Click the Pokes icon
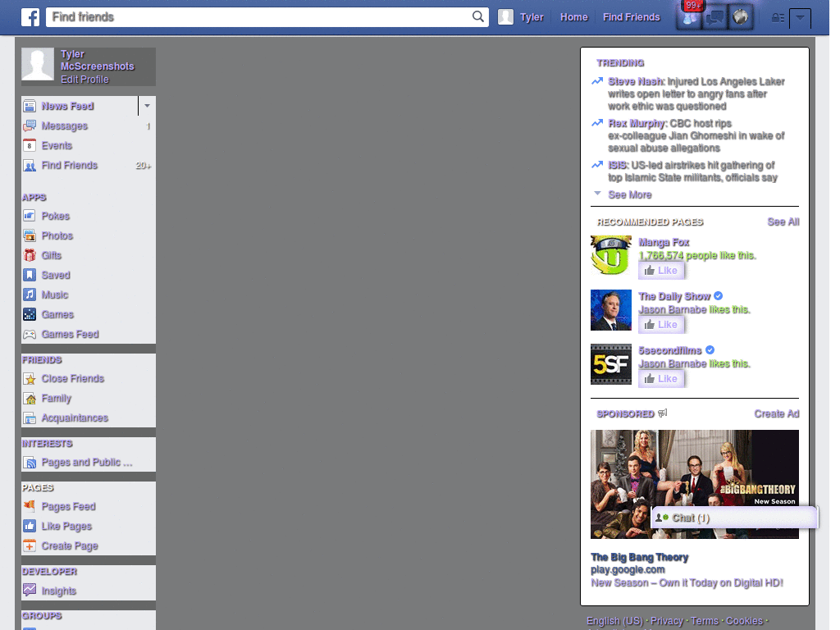This screenshot has height=630, width=840. point(30,216)
